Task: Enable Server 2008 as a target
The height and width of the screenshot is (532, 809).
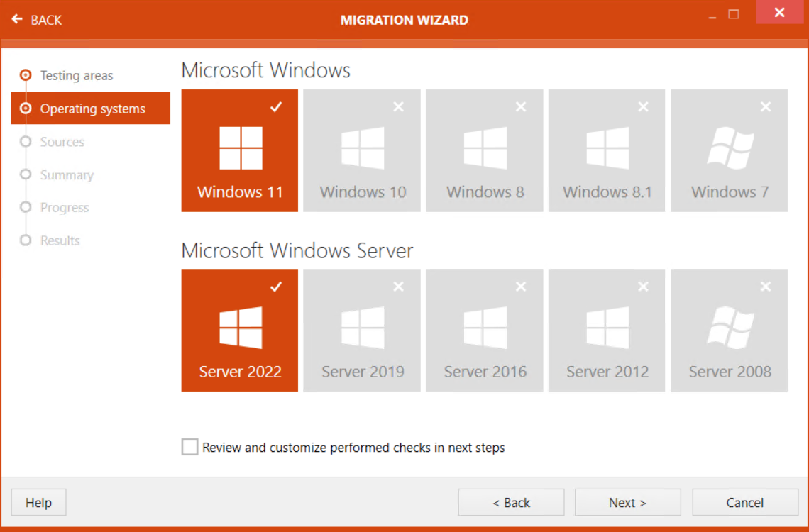Action: tap(729, 330)
